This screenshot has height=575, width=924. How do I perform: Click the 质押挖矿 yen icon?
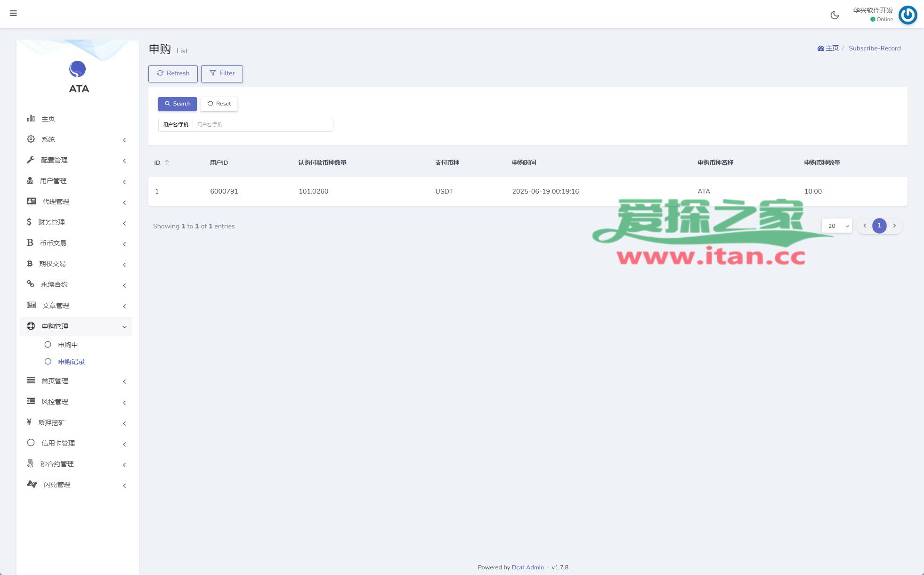(x=29, y=422)
